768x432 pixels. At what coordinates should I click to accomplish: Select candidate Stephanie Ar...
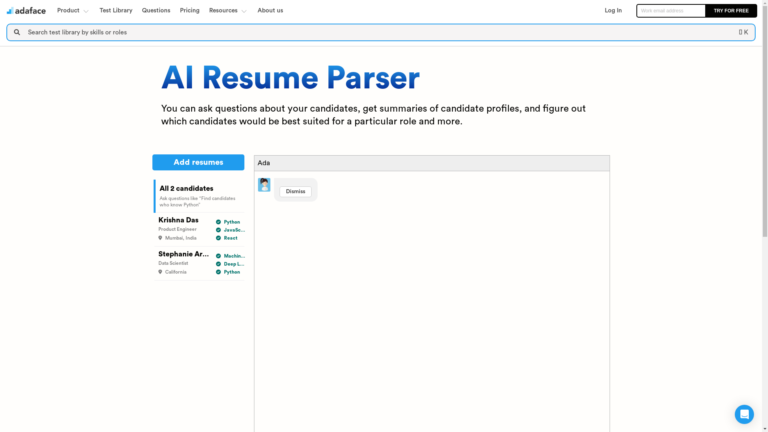[199, 263]
